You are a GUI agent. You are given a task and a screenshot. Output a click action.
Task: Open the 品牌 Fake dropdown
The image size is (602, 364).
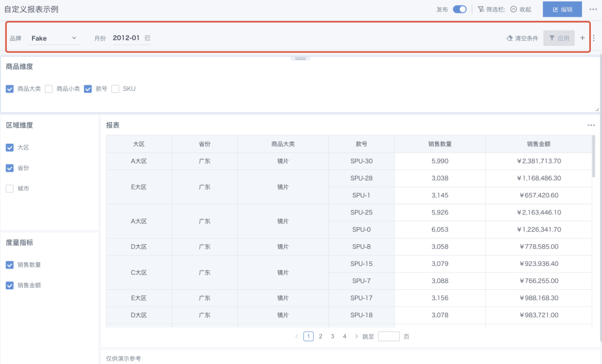54,38
